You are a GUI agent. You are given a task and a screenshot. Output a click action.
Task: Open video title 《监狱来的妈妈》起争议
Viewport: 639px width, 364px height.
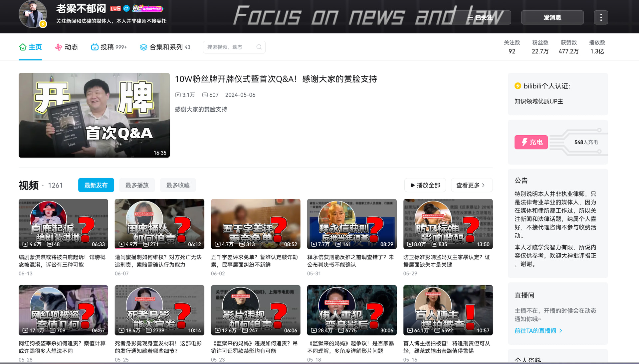click(x=351, y=347)
